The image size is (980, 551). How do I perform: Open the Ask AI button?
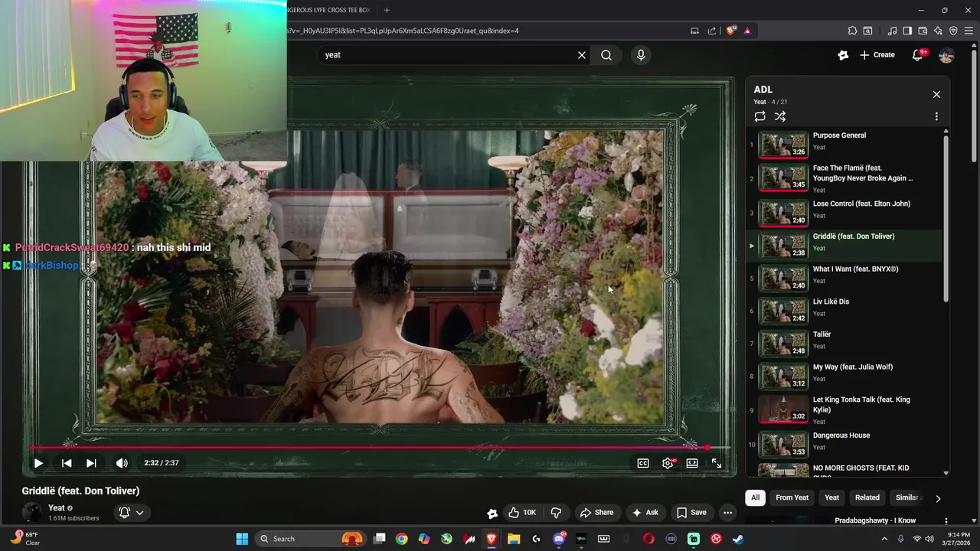point(645,513)
